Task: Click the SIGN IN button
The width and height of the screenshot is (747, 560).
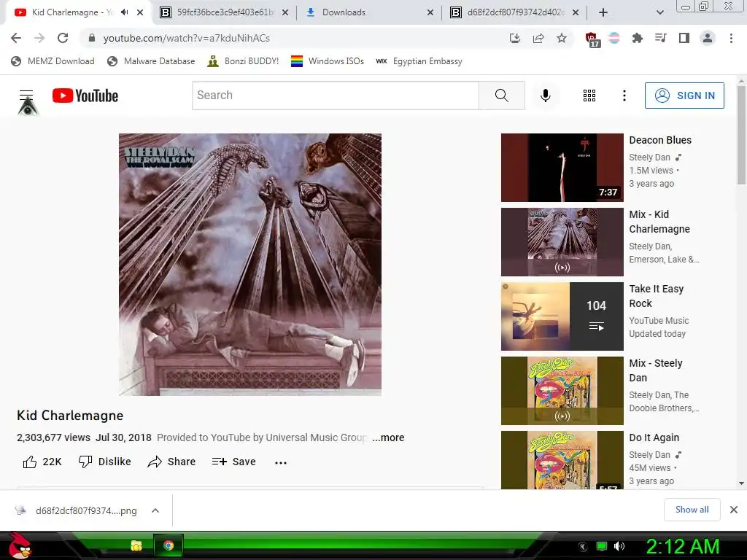Action: point(684,96)
